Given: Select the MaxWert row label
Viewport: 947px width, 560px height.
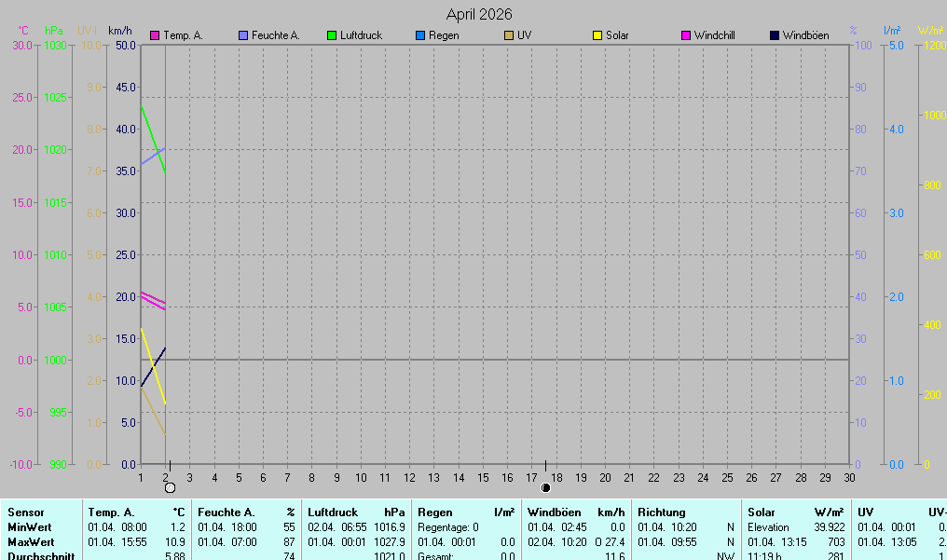Looking at the screenshot, I should [31, 541].
